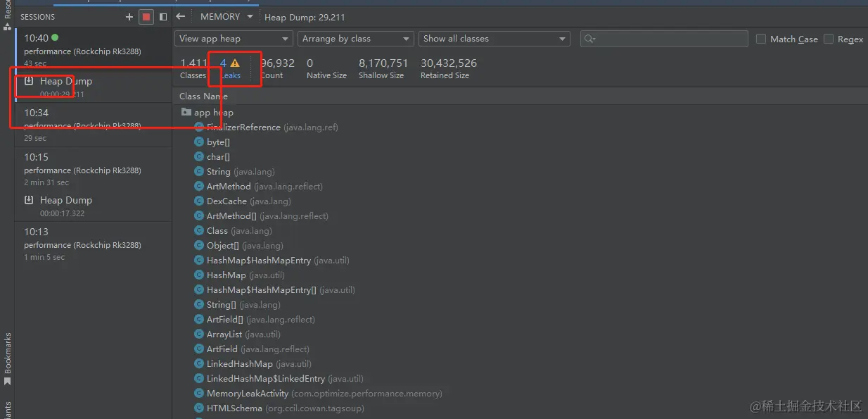
Task: Click the class icon beside DexCache
Action: [200, 201]
